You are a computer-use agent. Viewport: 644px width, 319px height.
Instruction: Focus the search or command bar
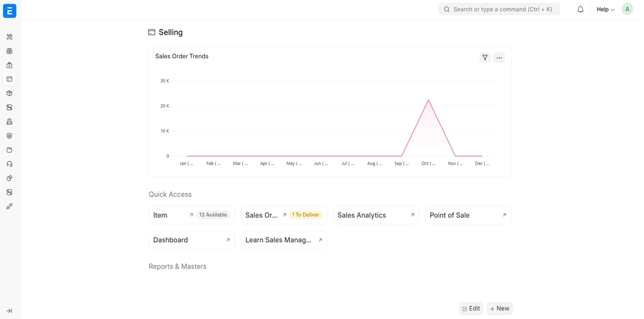pos(499,9)
